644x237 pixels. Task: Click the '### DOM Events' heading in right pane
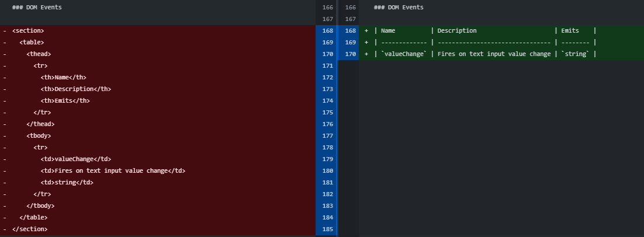coord(399,7)
